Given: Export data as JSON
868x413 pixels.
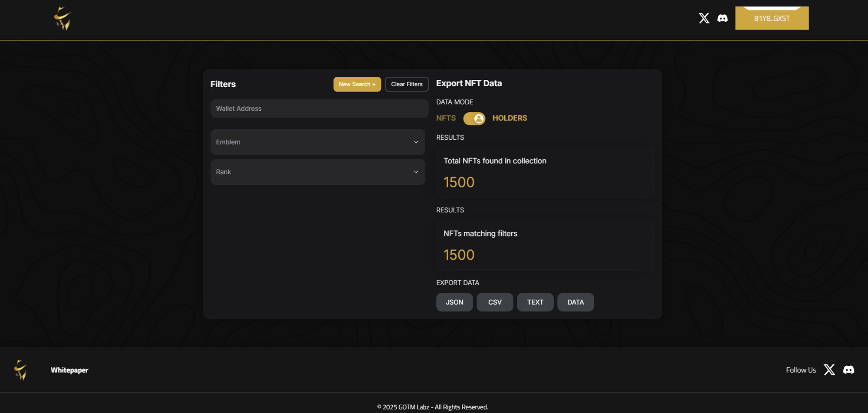Looking at the screenshot, I should (x=454, y=302).
